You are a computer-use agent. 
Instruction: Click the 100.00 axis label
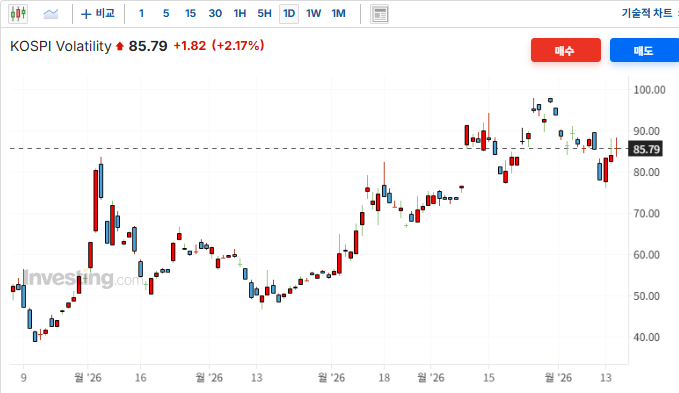click(x=649, y=90)
